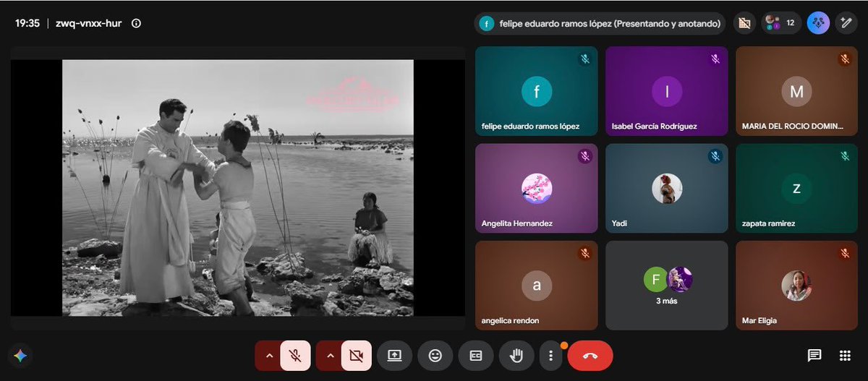Open meeting details info icon
Screen dimensions: 868x381
[136, 23]
